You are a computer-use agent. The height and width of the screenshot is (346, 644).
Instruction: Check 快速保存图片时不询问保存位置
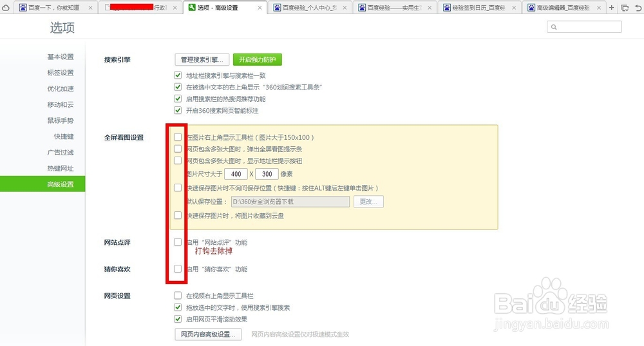pos(178,187)
